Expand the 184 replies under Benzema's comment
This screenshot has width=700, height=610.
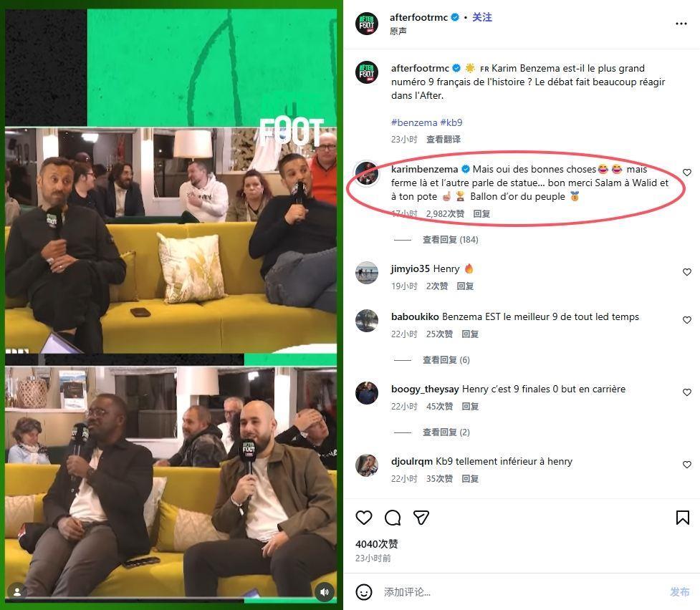pyautogui.click(x=451, y=240)
